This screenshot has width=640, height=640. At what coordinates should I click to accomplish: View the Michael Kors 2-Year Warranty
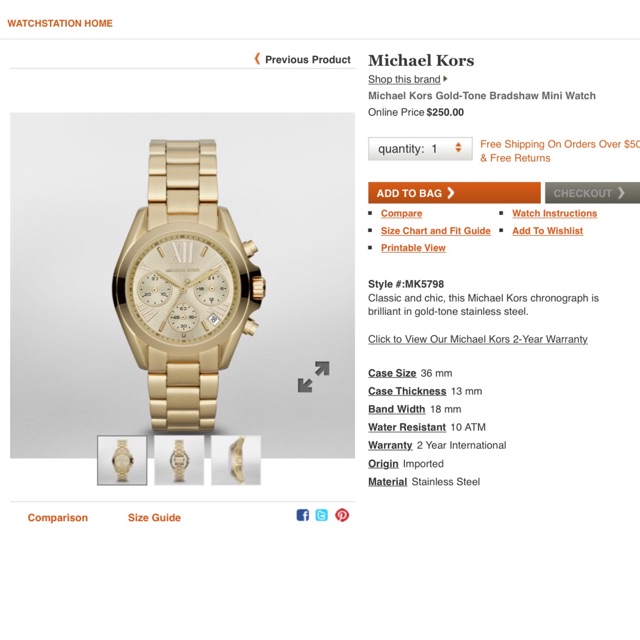coord(478,339)
